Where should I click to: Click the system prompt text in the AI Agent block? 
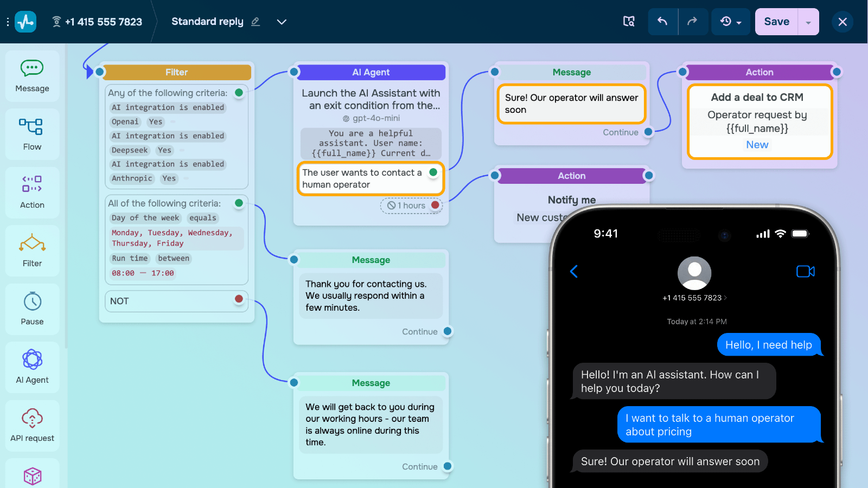tap(371, 143)
